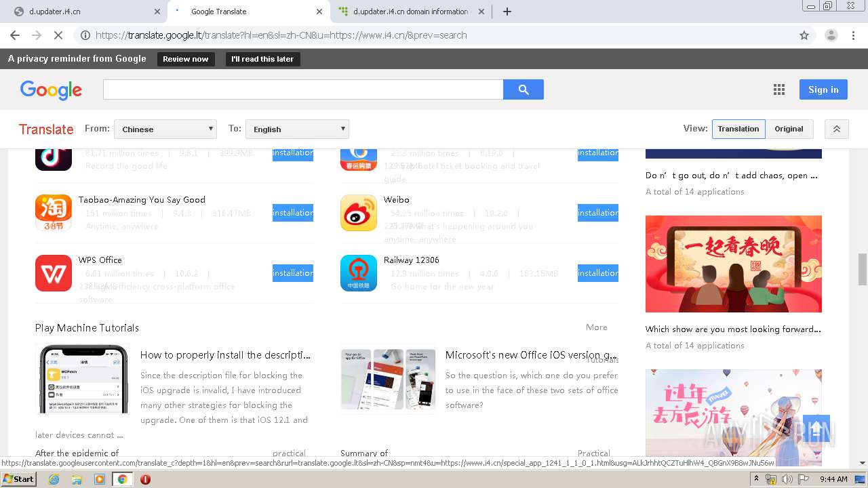868x488 pixels.
Task: Open the Opera taskbar icon
Action: (x=145, y=479)
